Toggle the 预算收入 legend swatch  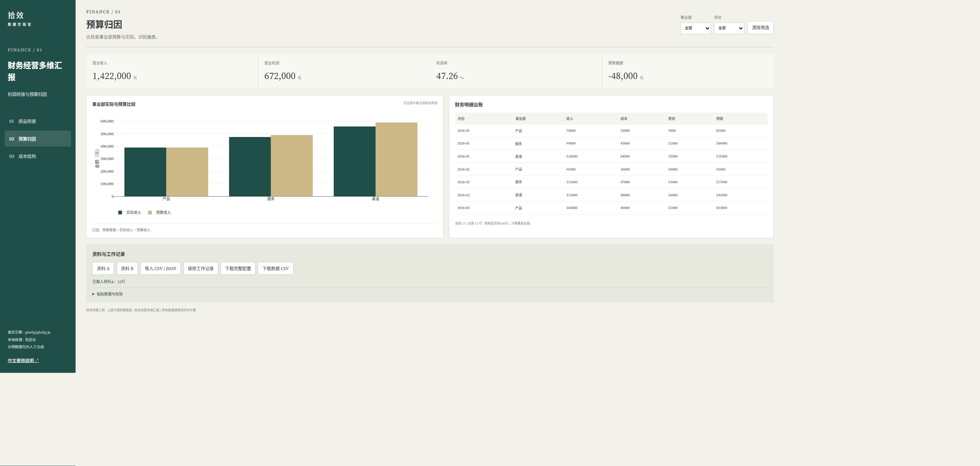click(150, 213)
